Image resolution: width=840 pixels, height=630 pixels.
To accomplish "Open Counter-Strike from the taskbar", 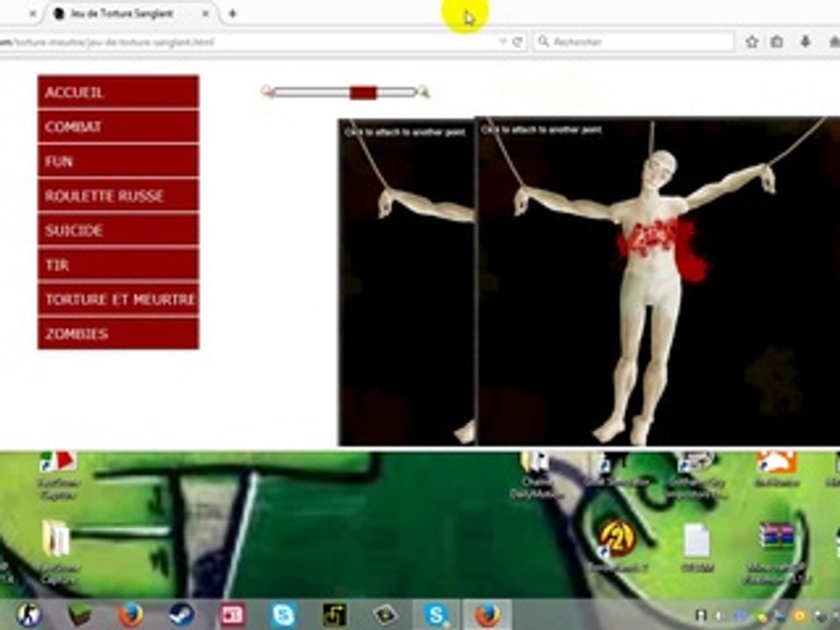I will click(x=30, y=614).
